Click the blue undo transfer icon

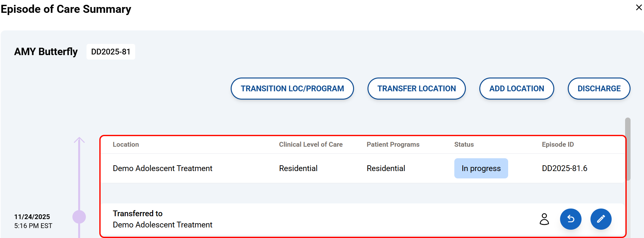(x=571, y=219)
